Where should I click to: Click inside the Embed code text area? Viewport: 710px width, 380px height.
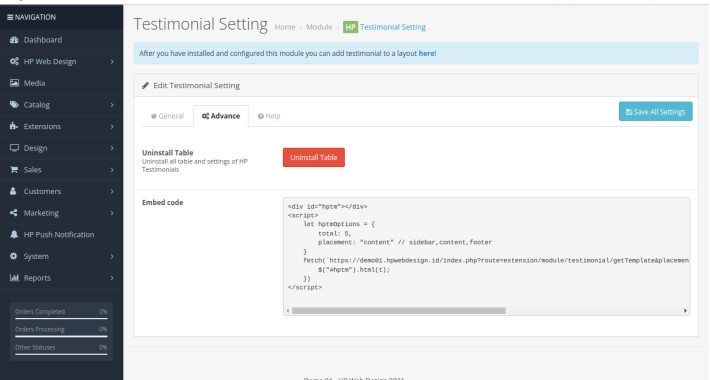point(486,256)
